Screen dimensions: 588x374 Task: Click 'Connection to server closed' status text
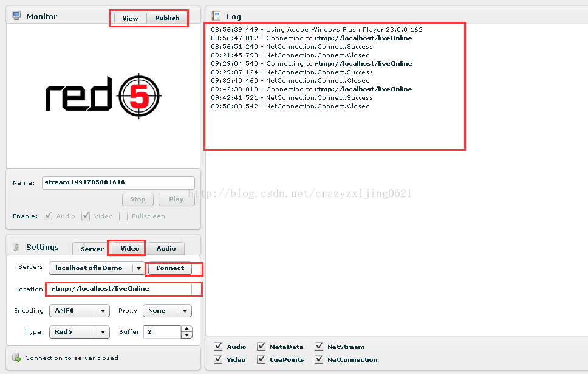72,358
